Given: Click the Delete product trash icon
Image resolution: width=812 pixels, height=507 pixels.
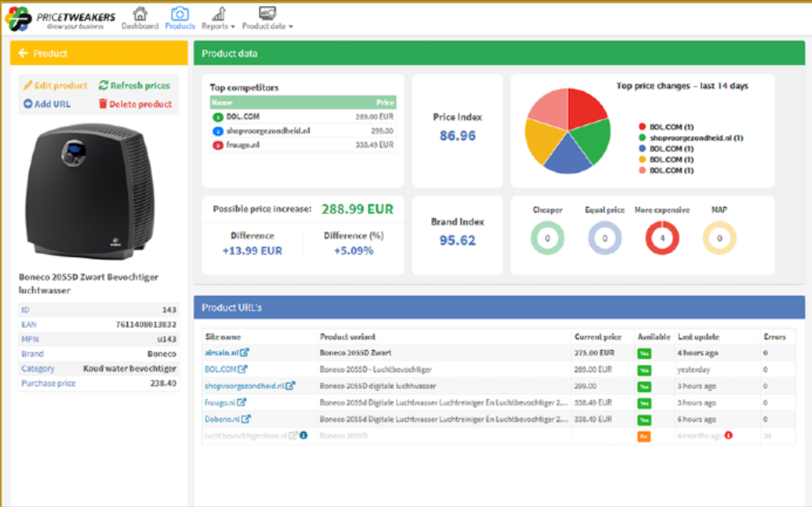Looking at the screenshot, I should click(x=102, y=104).
